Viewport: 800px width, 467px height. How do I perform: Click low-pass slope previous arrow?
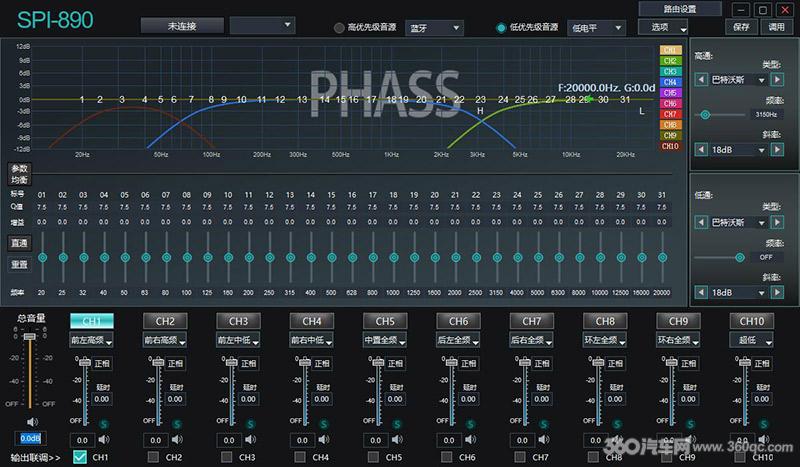[x=701, y=292]
